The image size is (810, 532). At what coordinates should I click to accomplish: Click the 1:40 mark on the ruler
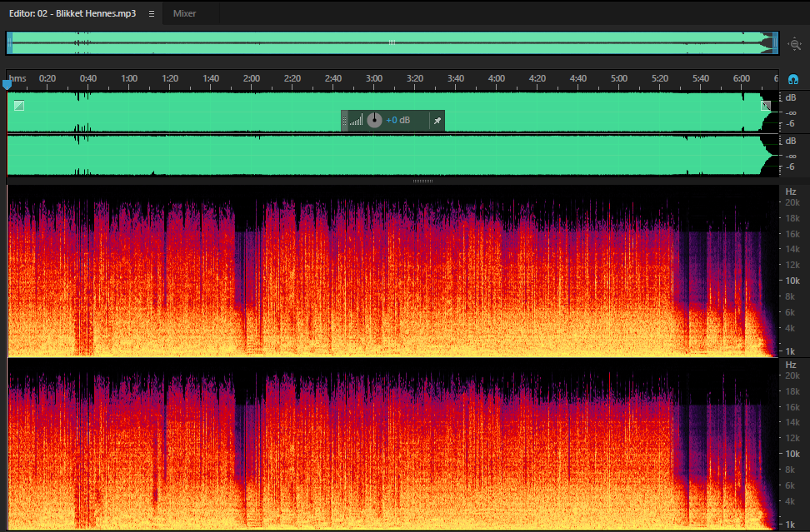click(211, 78)
